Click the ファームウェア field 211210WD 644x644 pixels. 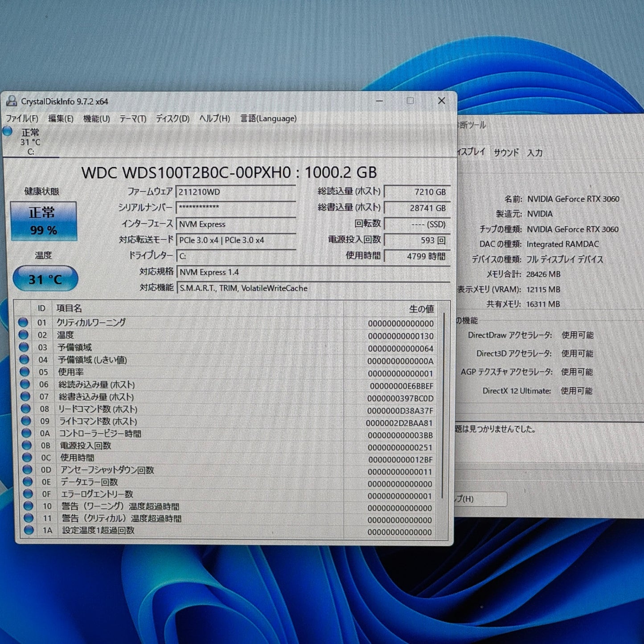pyautogui.click(x=236, y=192)
